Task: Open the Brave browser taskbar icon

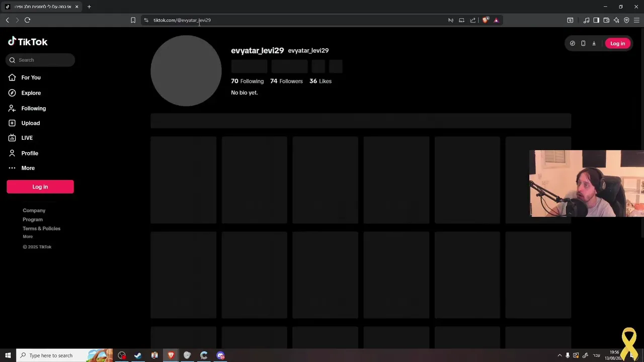Action: coord(171,355)
